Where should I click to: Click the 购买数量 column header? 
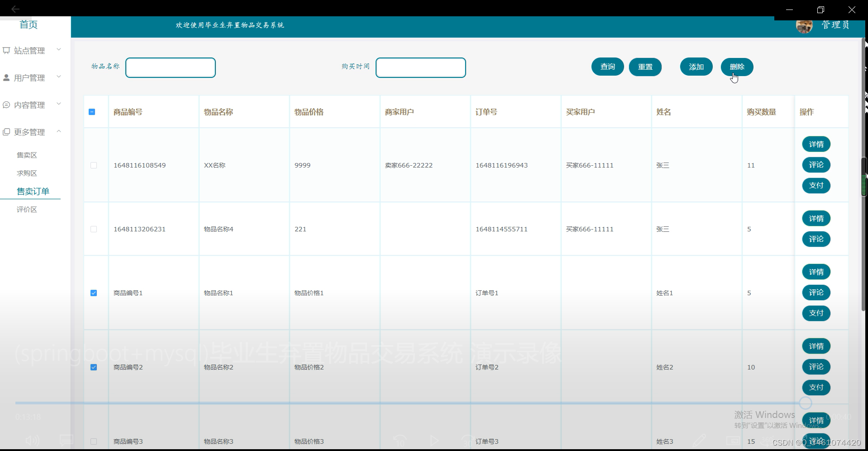point(762,112)
